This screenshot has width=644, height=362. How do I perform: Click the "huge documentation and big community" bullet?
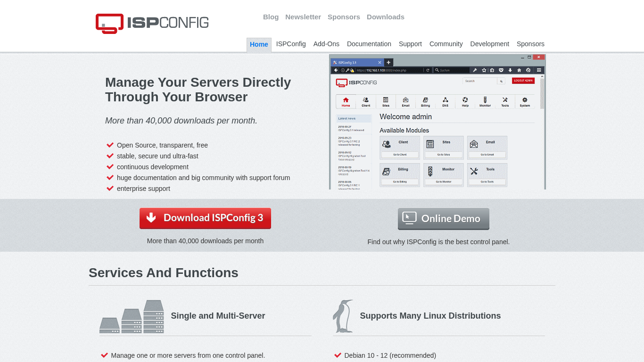[204, 178]
